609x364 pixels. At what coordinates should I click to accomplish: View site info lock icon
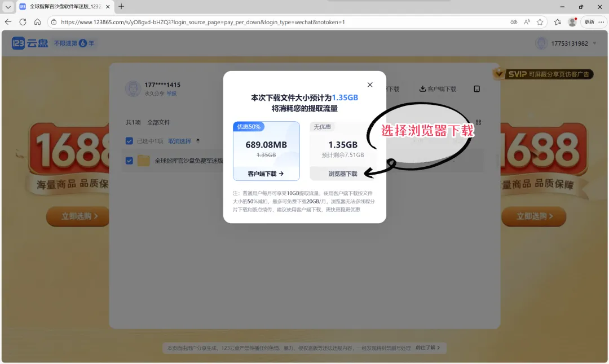tap(54, 22)
